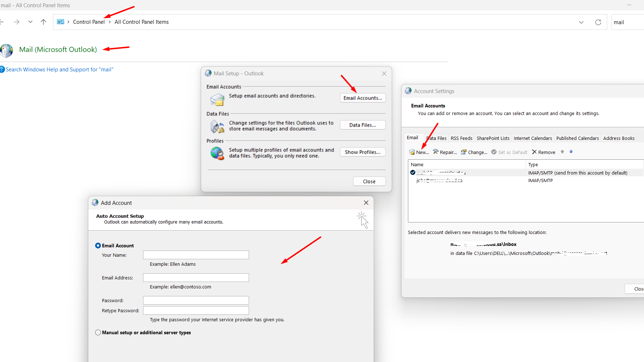The image size is (644, 362).
Task: Click the Add Account title bar icon
Action: tap(95, 203)
